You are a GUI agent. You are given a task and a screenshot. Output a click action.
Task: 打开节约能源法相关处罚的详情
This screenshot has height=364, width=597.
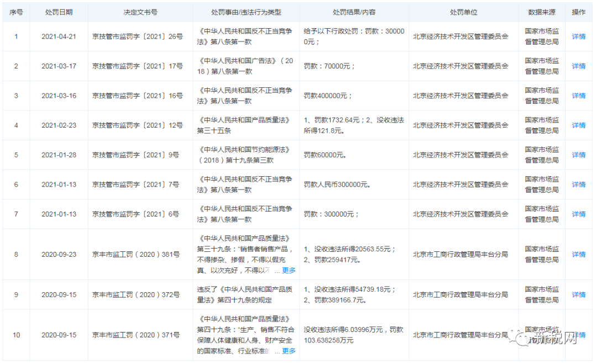click(578, 155)
